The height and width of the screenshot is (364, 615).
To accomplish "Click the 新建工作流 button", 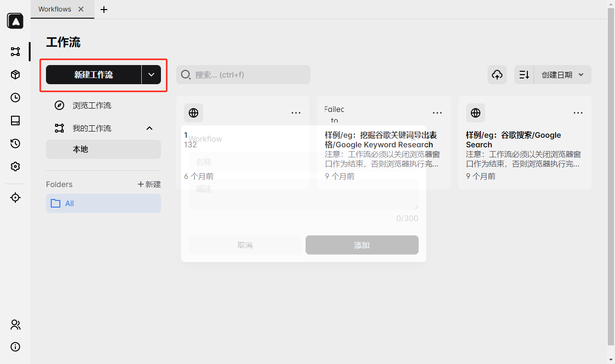I will [93, 75].
